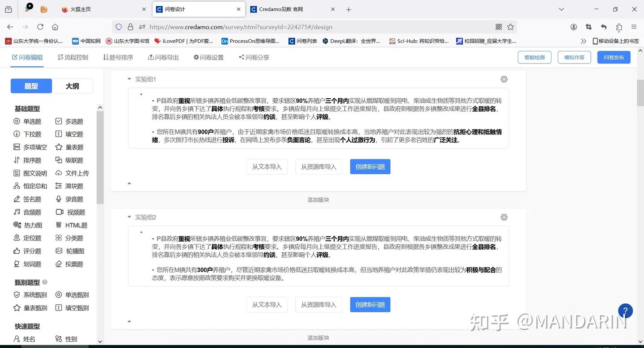The height and width of the screenshot is (348, 644).
Task: Open the 问卷设置 settings menu item
Action: pyautogui.click(x=208, y=57)
